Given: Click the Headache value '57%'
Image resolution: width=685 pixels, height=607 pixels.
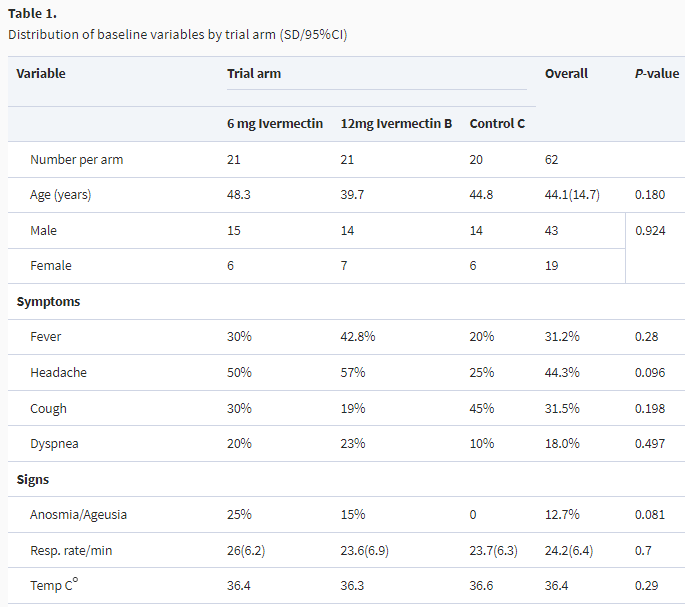Looking at the screenshot, I should [x=353, y=373].
